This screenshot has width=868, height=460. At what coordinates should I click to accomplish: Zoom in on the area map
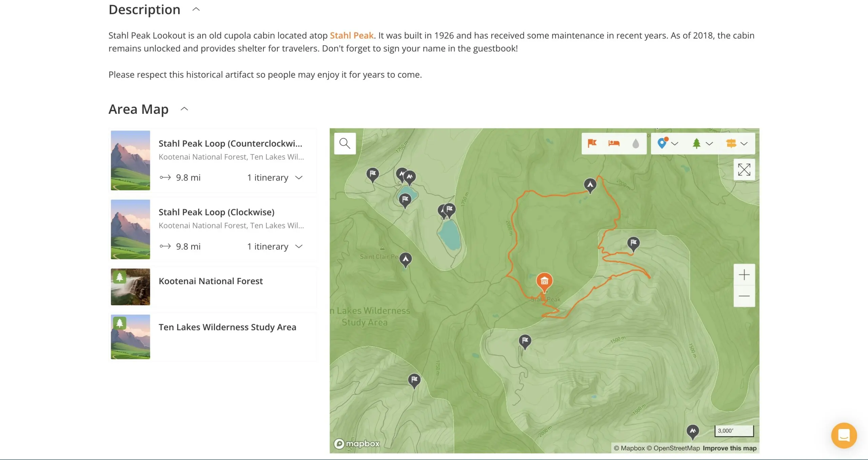[744, 274]
